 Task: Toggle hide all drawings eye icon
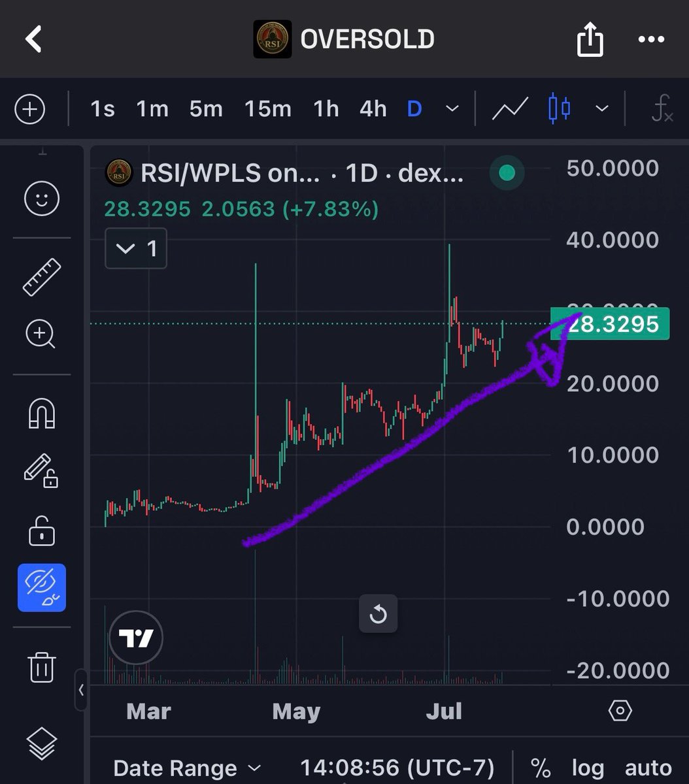click(42, 588)
